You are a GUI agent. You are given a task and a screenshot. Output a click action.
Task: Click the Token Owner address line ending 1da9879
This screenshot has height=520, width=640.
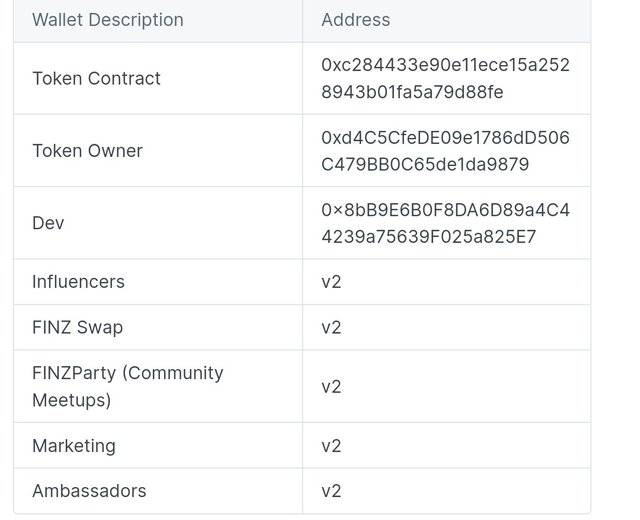(x=425, y=164)
